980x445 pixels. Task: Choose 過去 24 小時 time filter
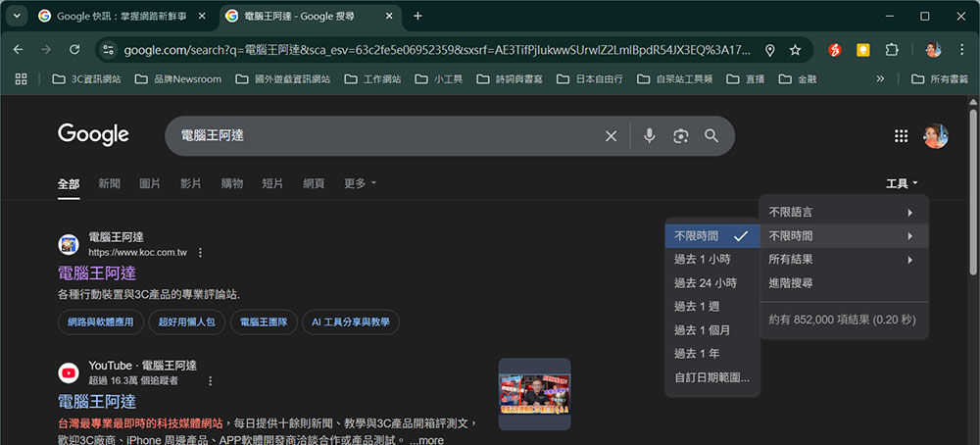(712, 283)
